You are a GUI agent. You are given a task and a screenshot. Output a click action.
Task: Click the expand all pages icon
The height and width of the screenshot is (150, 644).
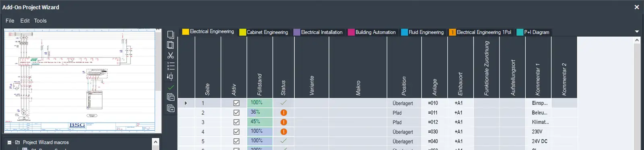pos(171,108)
